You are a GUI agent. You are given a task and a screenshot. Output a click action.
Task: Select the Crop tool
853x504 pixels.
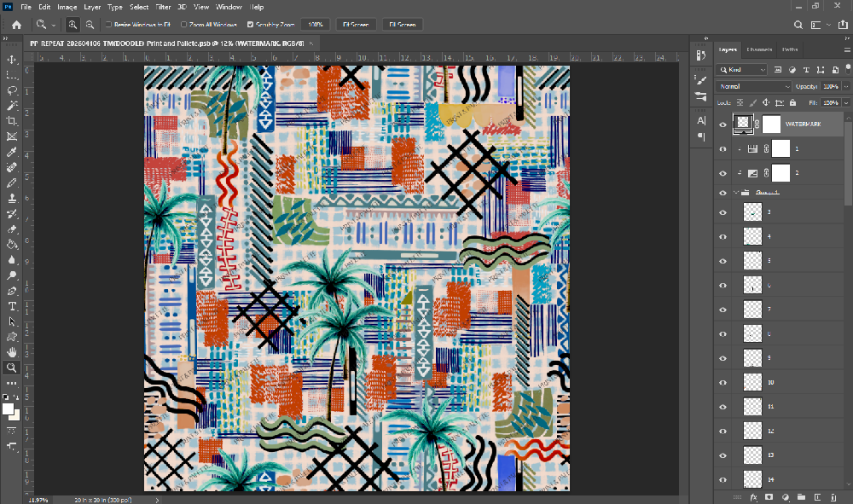[11, 121]
